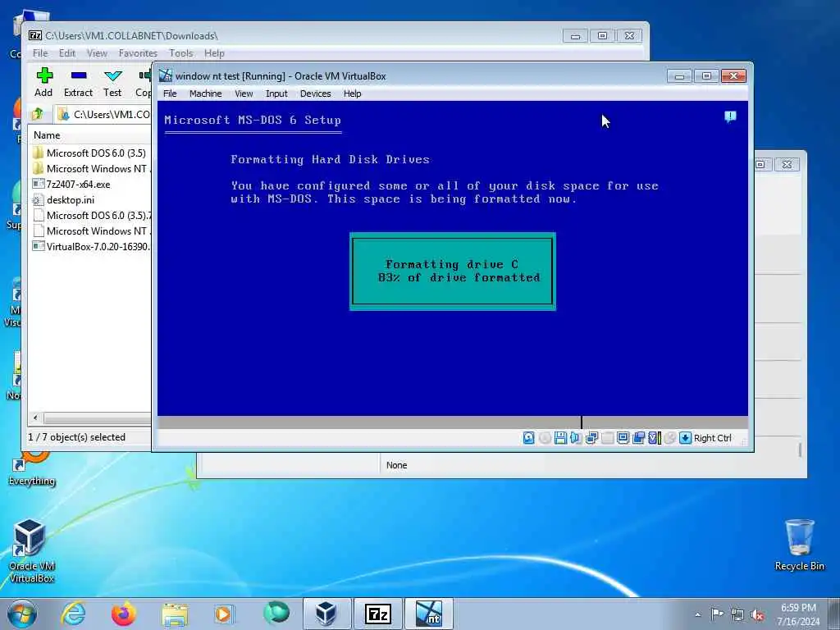
Task: Open Windows Explorer from taskbar
Action: pyautogui.click(x=175, y=614)
